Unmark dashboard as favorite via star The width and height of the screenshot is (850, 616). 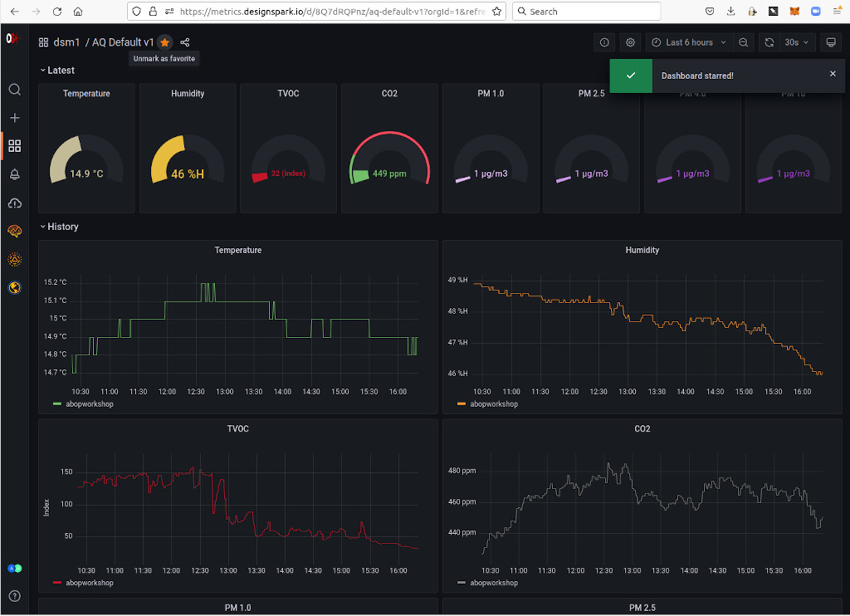click(x=165, y=42)
